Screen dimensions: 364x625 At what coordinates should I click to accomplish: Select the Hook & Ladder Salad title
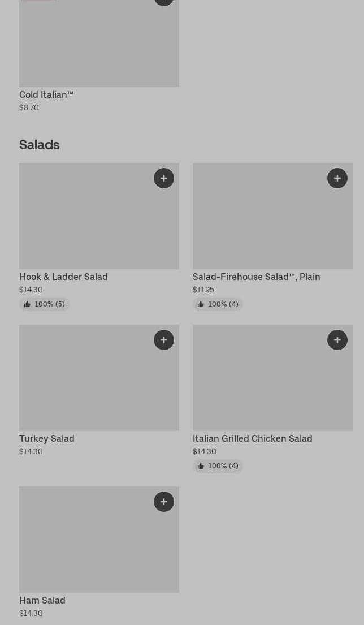[63, 277]
